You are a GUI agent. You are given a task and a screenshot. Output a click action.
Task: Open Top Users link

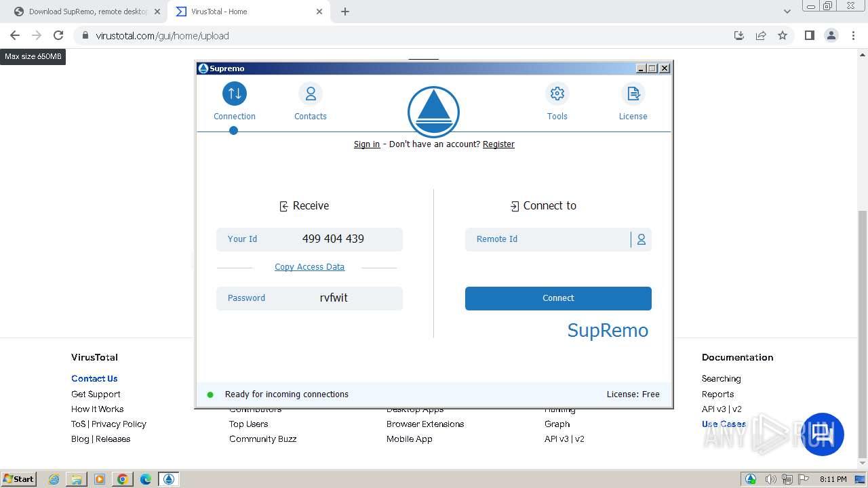pos(248,424)
